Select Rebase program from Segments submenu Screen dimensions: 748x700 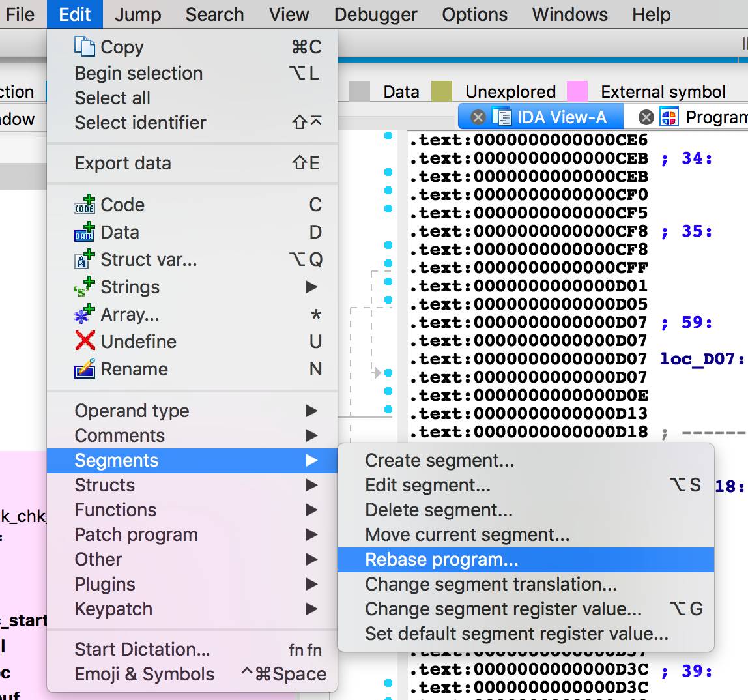(x=442, y=559)
